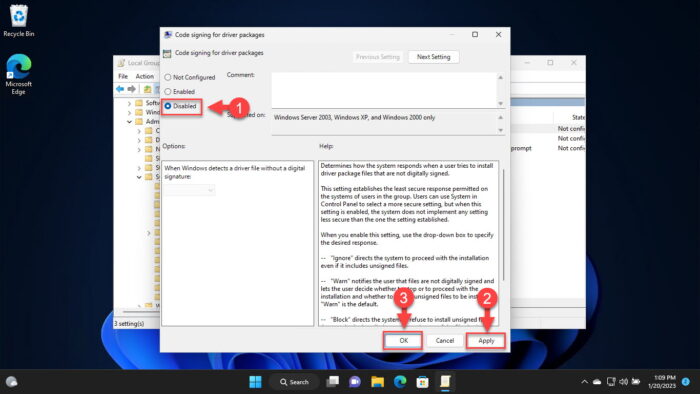700x394 pixels.
Task: Show hidden icons in the system tray
Action: (584, 382)
